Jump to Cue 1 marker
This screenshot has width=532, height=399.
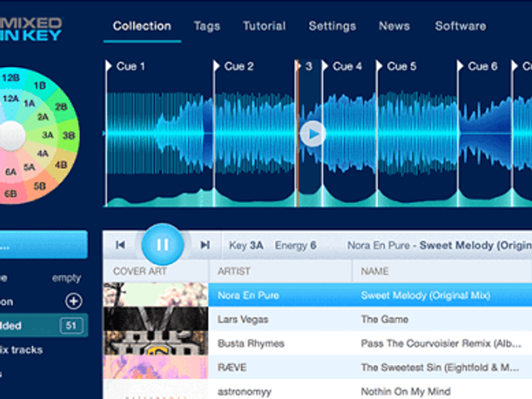tap(125, 66)
